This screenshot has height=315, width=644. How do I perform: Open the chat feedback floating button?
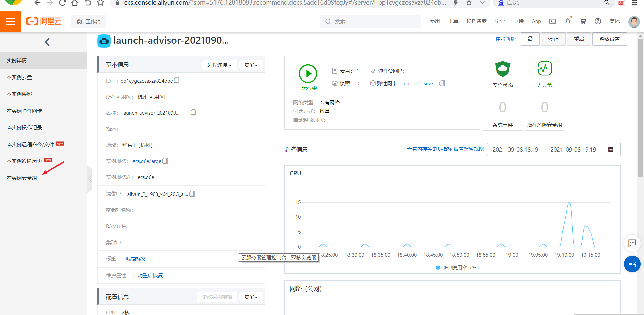[632, 243]
